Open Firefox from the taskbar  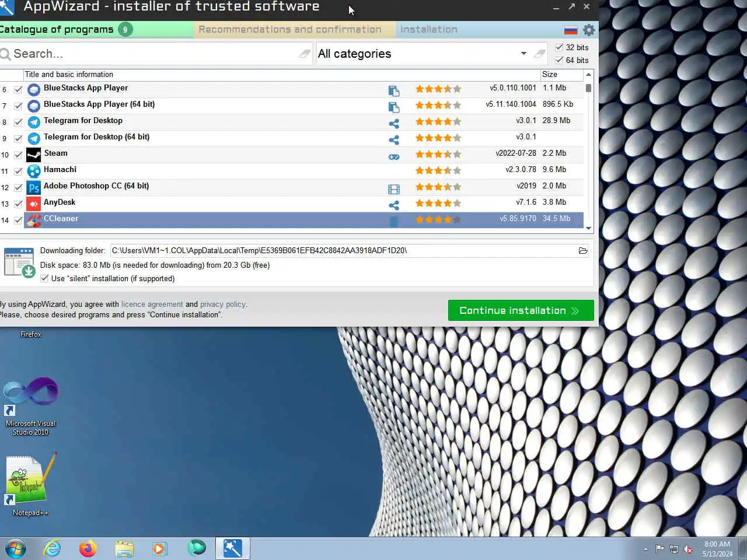[88, 548]
